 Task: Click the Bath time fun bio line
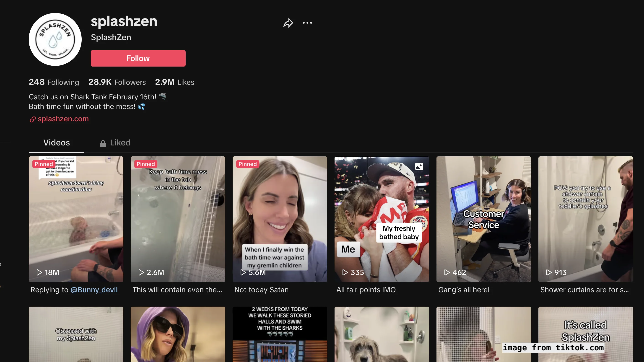[x=87, y=106]
